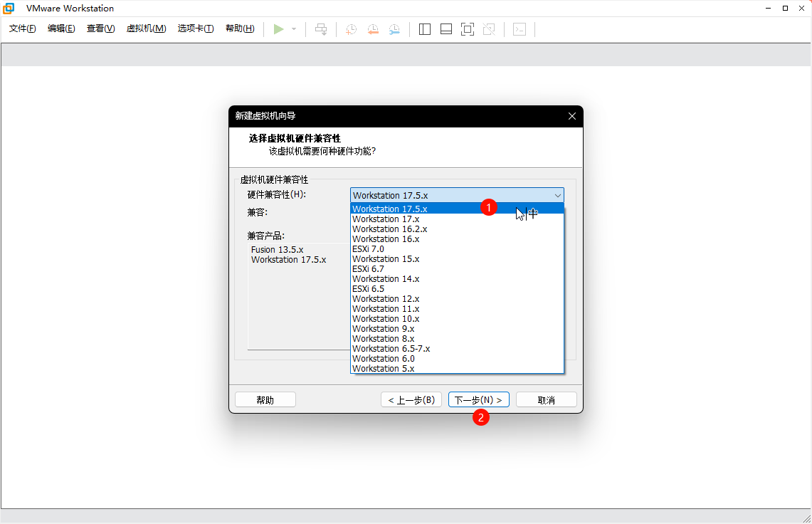Click the Unity mode toolbar icon
This screenshot has height=524, width=812.
[x=489, y=29]
